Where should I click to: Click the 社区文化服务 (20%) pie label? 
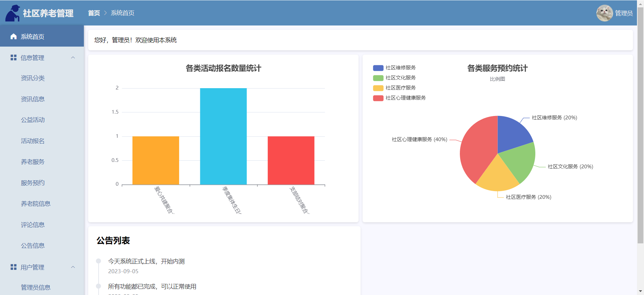(571, 167)
